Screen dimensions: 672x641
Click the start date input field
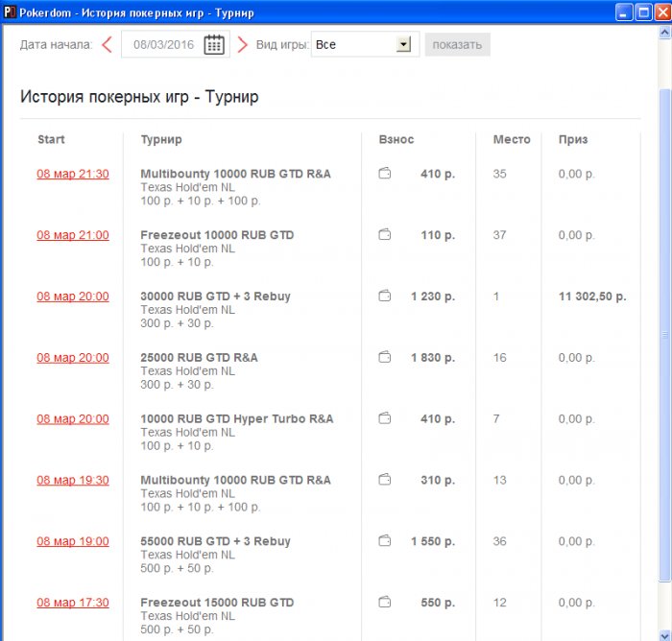pos(163,44)
